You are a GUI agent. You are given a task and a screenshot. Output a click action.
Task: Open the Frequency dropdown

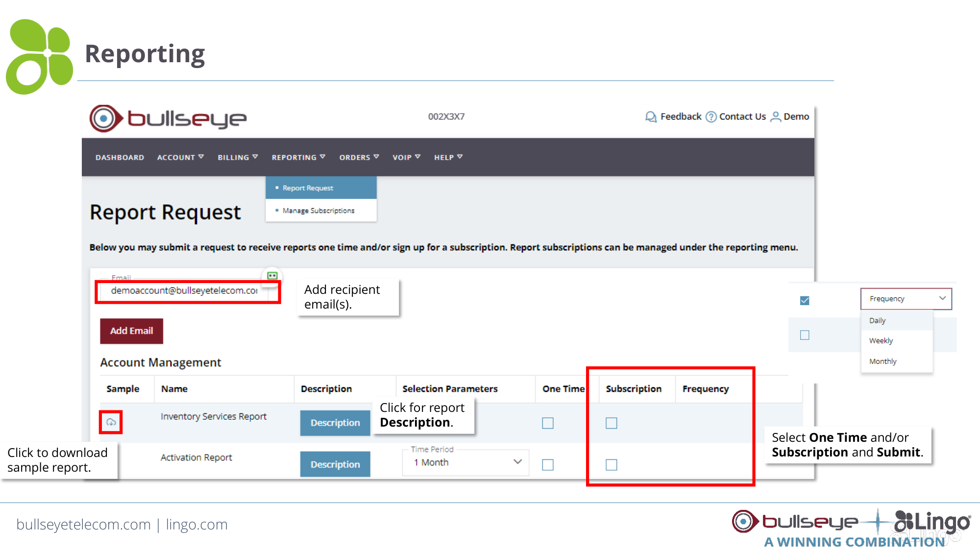[906, 299]
